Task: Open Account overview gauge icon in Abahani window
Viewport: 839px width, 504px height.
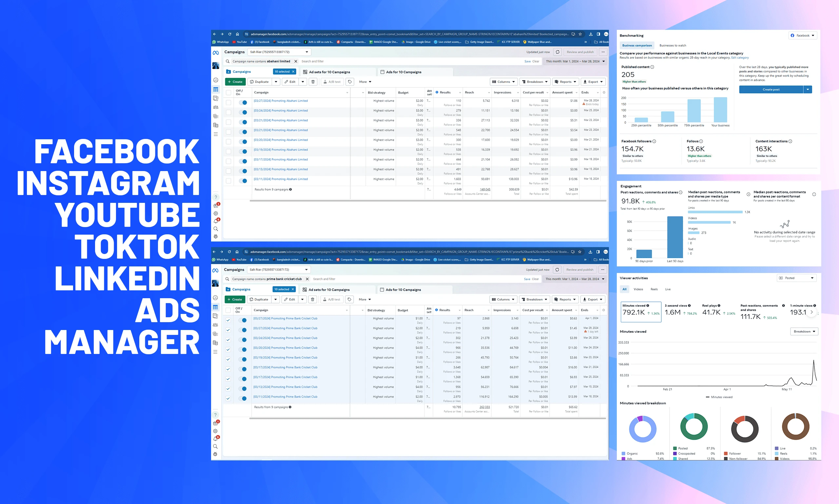Action: [216, 80]
